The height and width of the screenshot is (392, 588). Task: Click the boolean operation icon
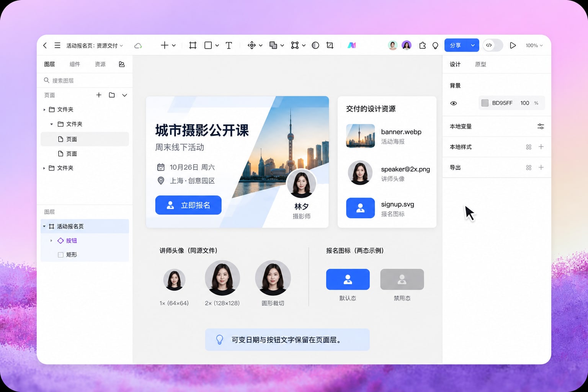pyautogui.click(x=273, y=45)
